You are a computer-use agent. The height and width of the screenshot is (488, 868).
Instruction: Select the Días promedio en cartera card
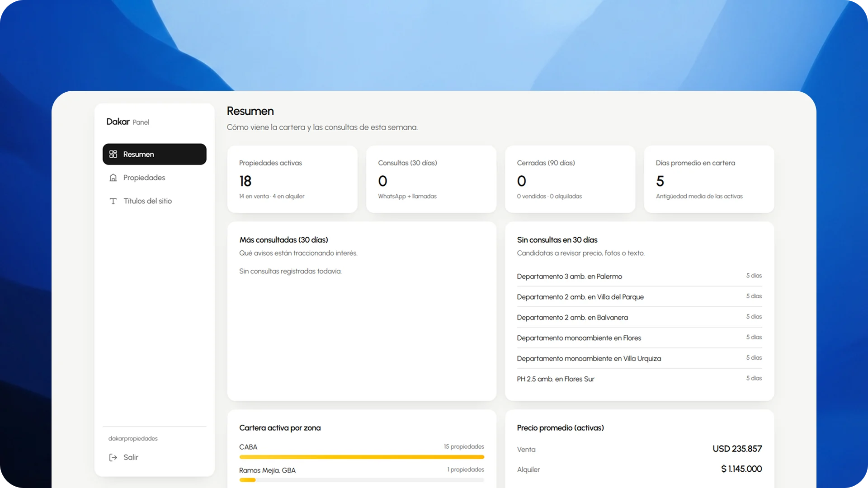(x=709, y=179)
